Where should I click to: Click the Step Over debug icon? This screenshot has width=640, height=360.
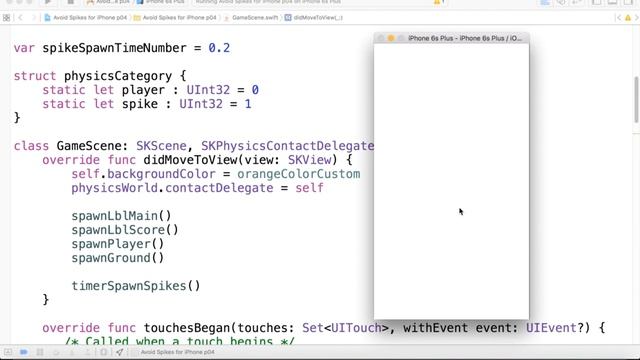tap(56, 352)
